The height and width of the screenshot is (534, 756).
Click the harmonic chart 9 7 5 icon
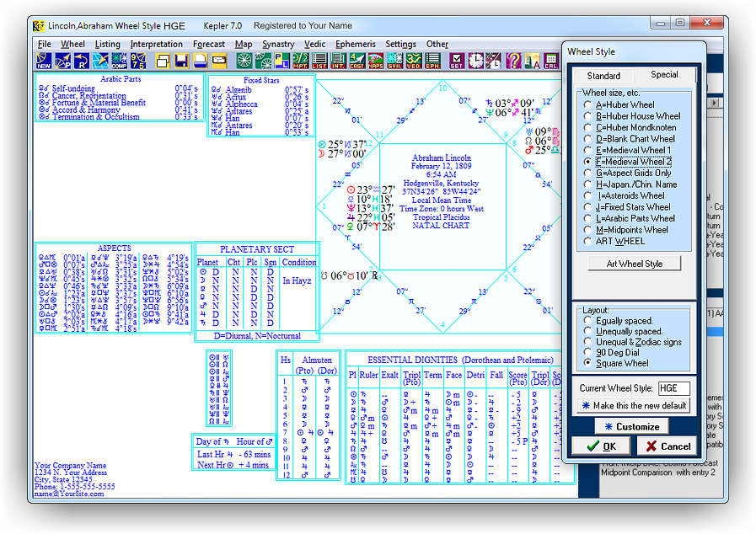pos(138,61)
